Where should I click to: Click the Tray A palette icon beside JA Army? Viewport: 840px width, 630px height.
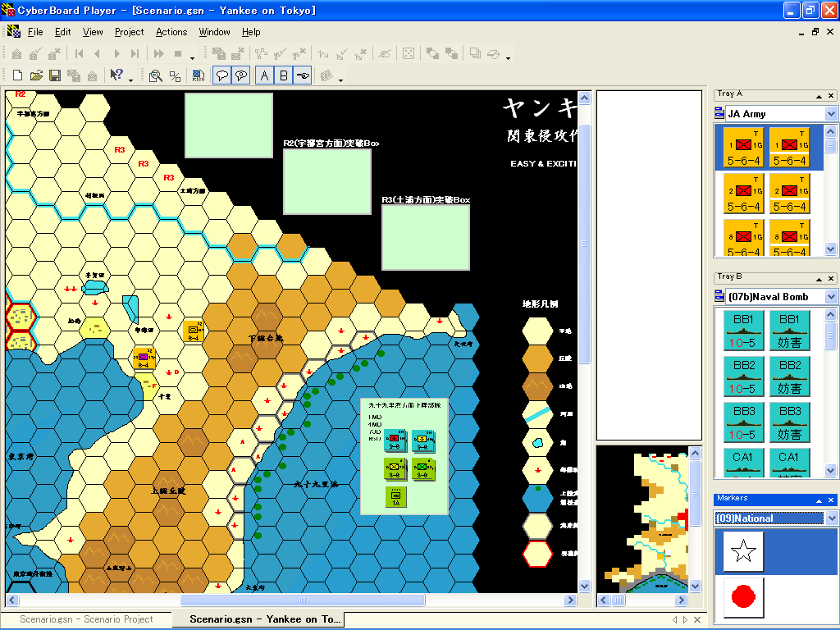coord(719,113)
